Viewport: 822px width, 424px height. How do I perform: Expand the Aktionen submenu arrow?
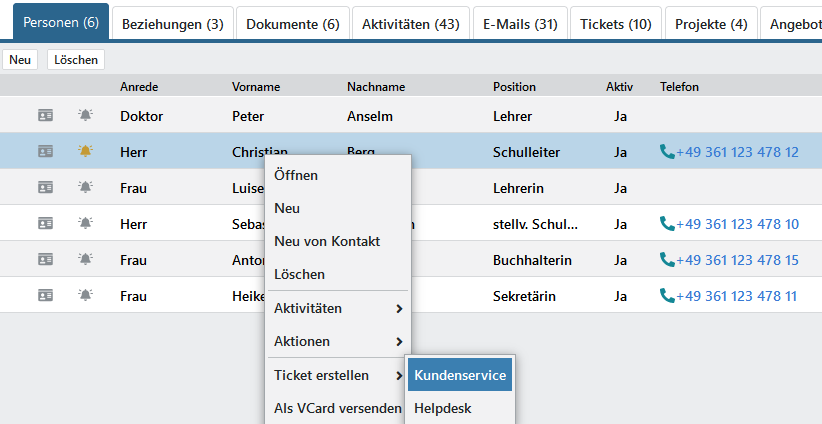(399, 342)
